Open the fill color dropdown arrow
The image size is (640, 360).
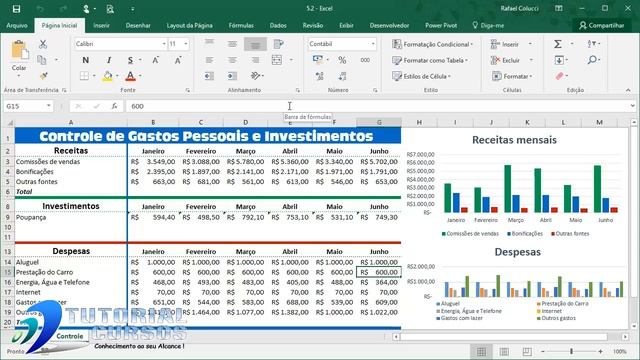117,76
